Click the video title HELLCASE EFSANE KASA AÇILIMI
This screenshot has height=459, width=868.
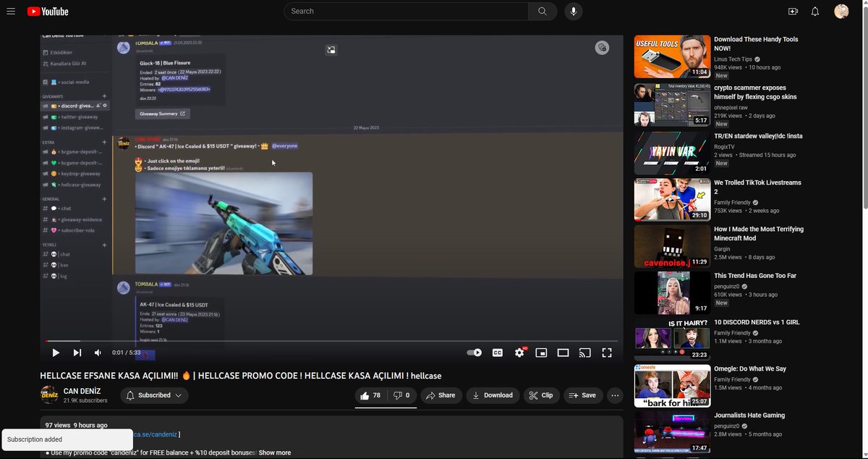tap(240, 376)
